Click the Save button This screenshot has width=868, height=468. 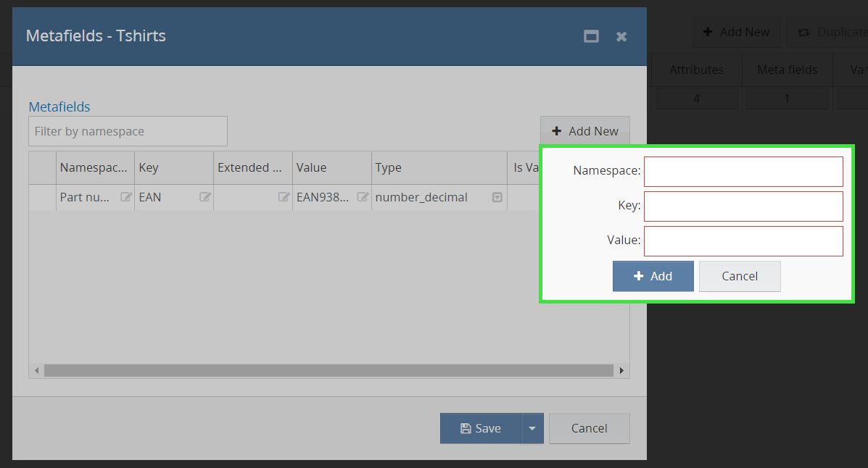click(x=480, y=428)
